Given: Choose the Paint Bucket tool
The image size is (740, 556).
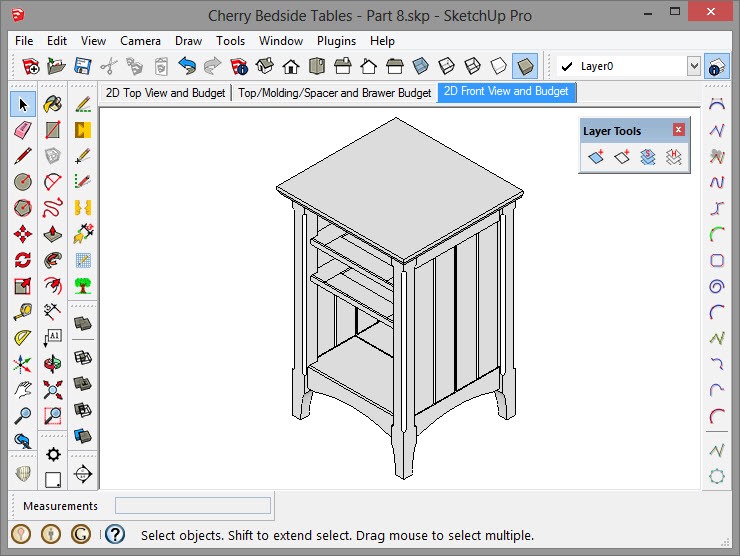Looking at the screenshot, I should pos(53,104).
